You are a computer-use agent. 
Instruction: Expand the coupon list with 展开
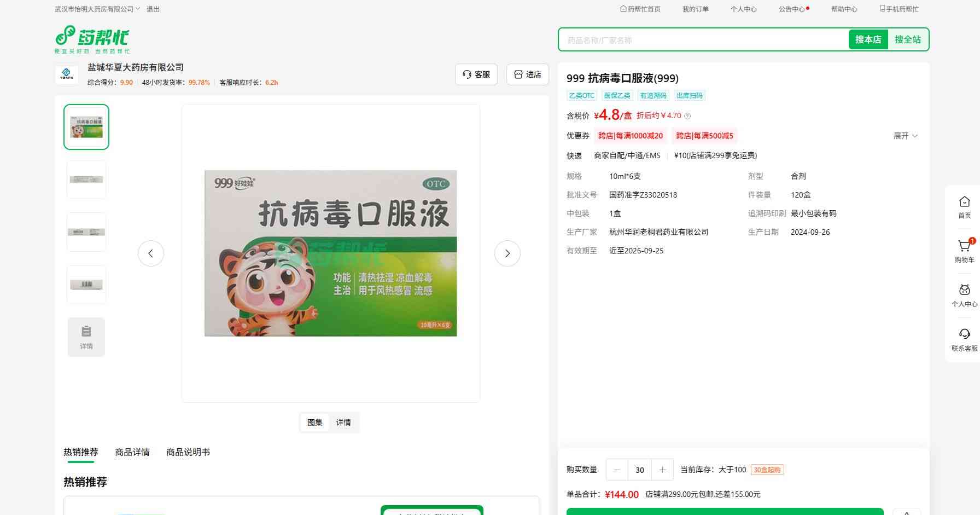pos(905,136)
